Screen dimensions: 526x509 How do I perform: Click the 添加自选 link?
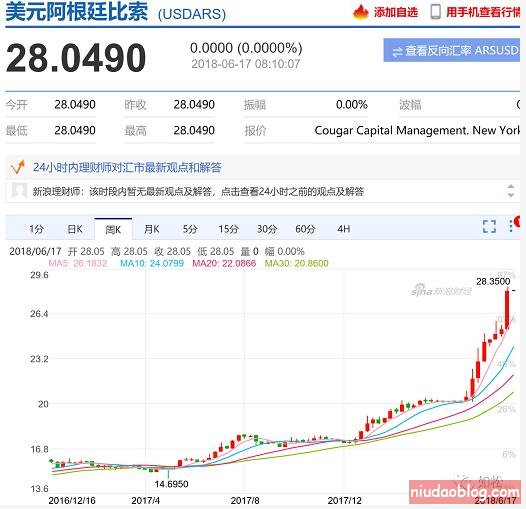[396, 12]
